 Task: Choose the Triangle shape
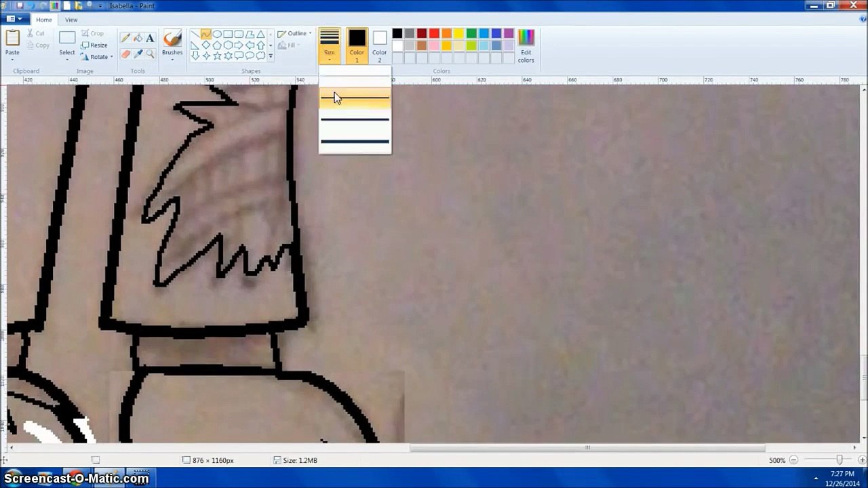click(x=260, y=35)
